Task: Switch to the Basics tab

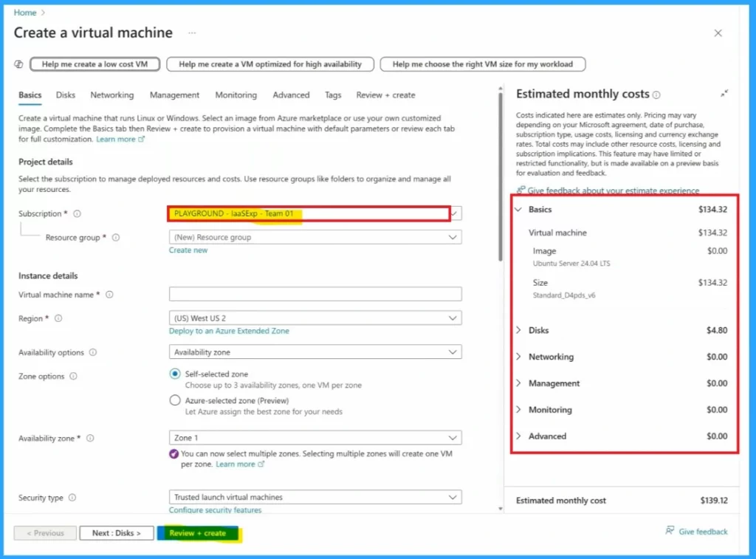Action: [30, 95]
